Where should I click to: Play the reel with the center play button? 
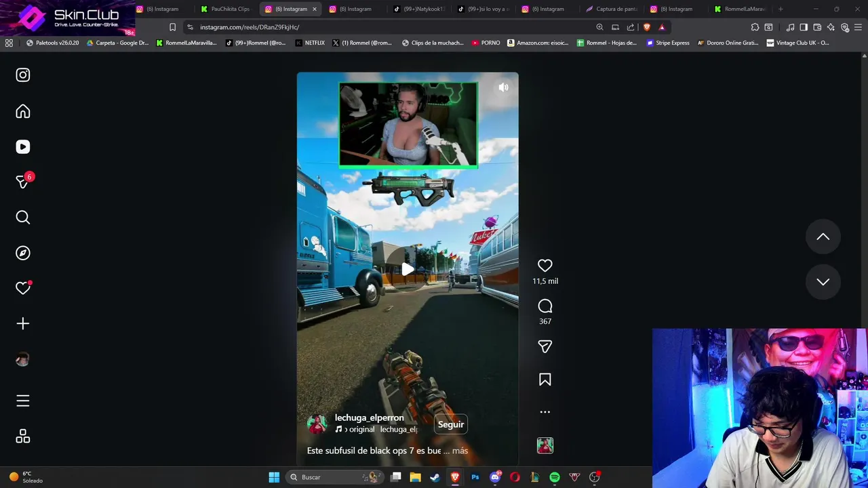coord(408,270)
